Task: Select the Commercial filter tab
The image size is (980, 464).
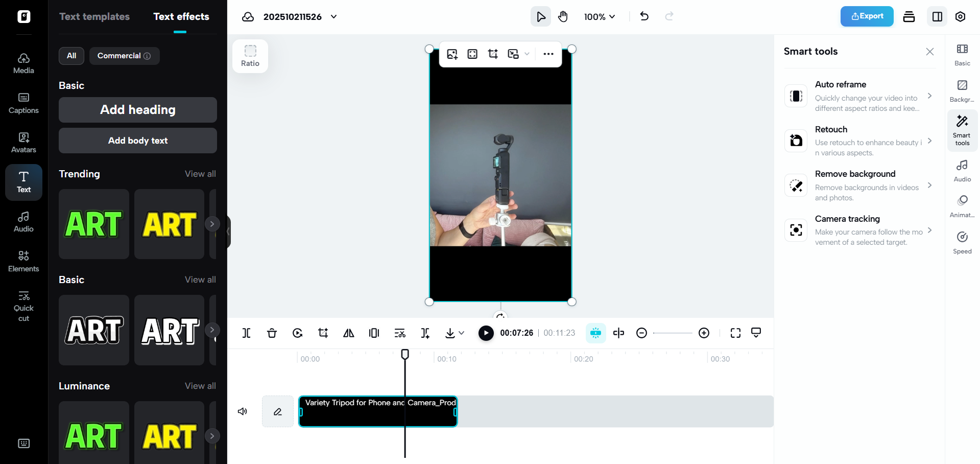Action: (x=124, y=56)
